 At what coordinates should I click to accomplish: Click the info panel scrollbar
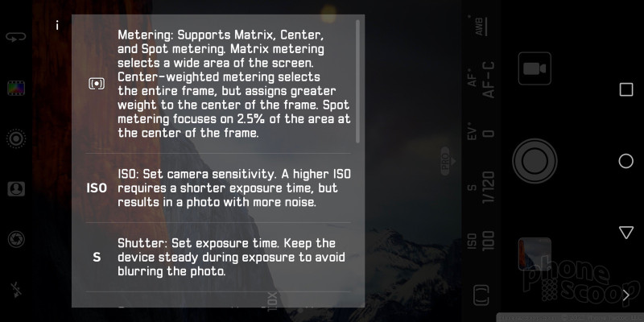tap(357, 81)
